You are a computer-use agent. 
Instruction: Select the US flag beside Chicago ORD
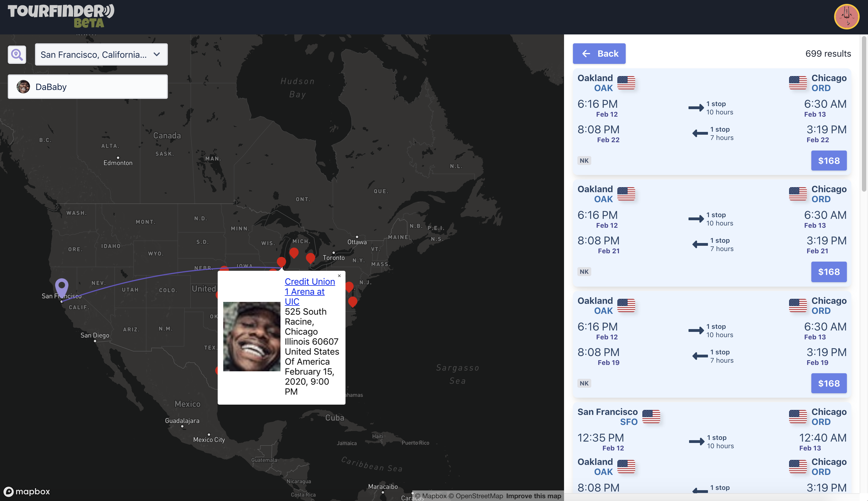pyautogui.click(x=798, y=82)
